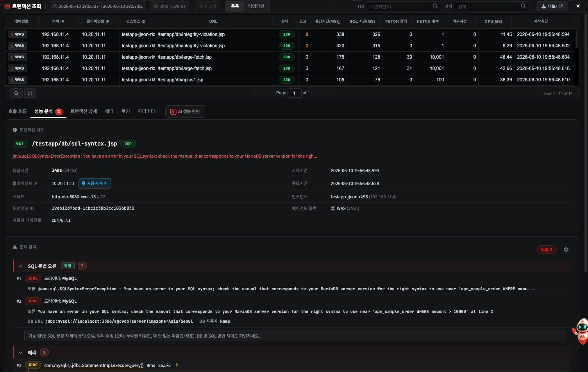Image resolution: width=588 pixels, height=372 pixels.
Task: Open the 쿠키 tab
Action: pos(125,111)
